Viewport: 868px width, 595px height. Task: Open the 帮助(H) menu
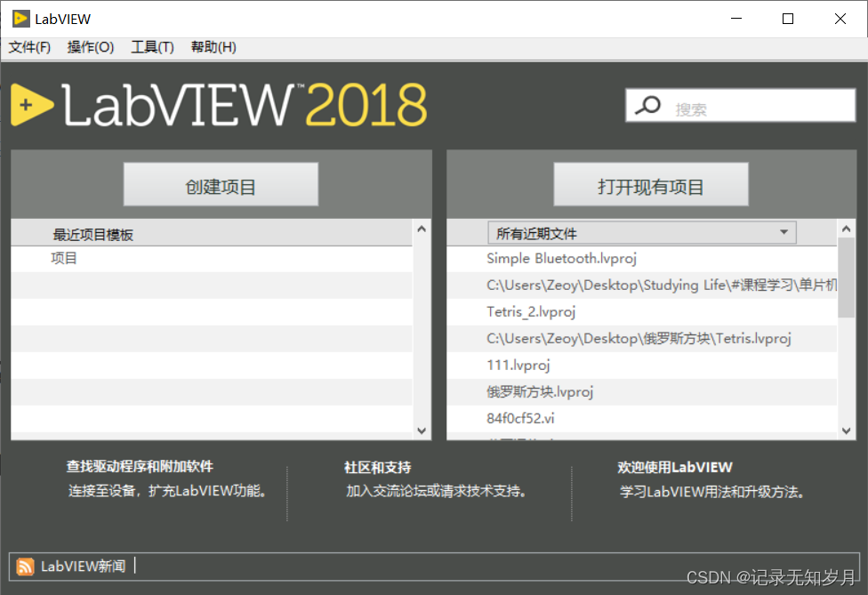point(213,48)
